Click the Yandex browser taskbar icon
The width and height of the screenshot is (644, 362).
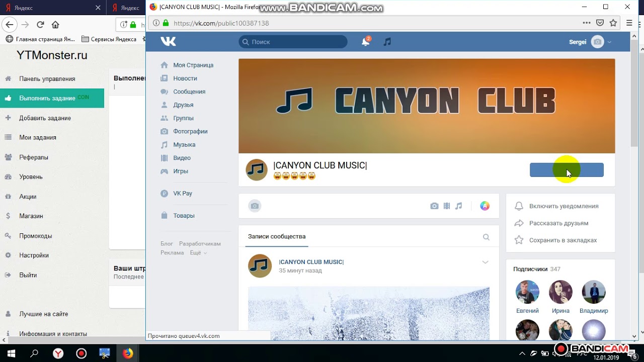[x=58, y=353]
